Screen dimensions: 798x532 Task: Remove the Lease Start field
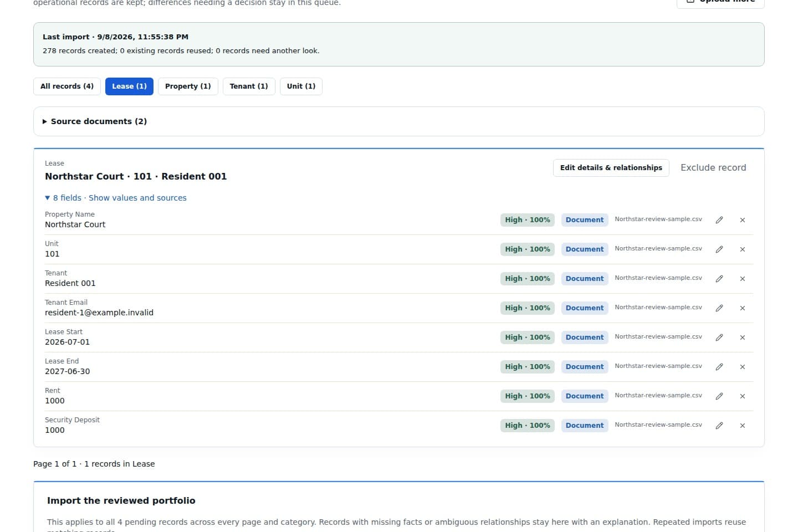coord(743,337)
